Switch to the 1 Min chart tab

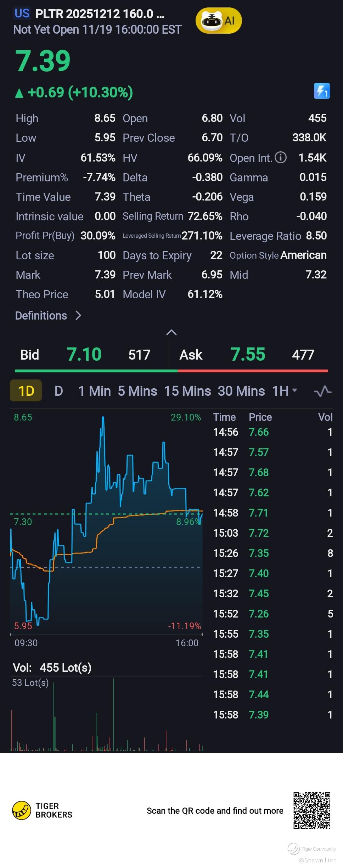pos(95,391)
